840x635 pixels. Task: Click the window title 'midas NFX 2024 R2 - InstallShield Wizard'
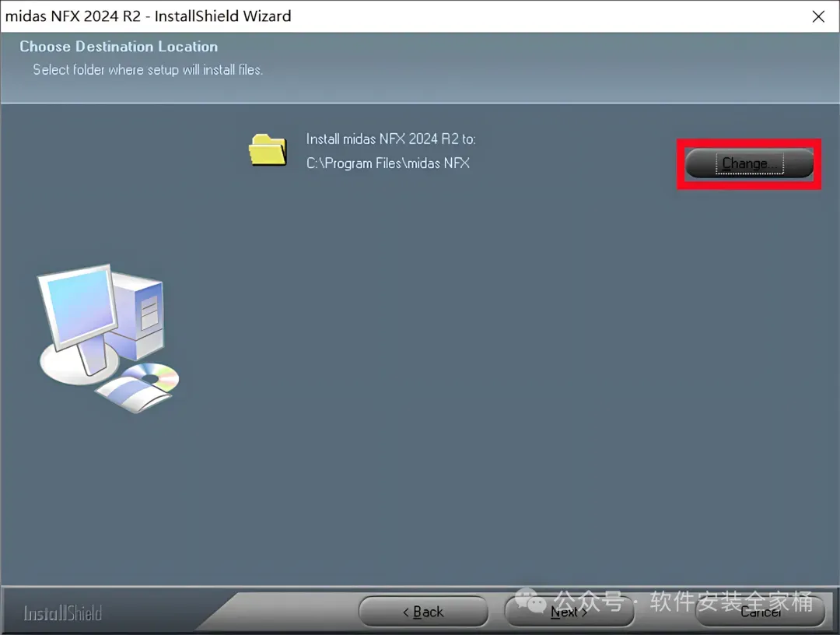coord(149,16)
